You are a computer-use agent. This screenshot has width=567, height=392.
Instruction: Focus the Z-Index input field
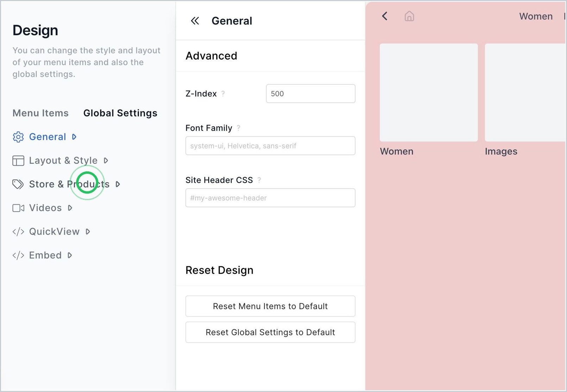[311, 94]
